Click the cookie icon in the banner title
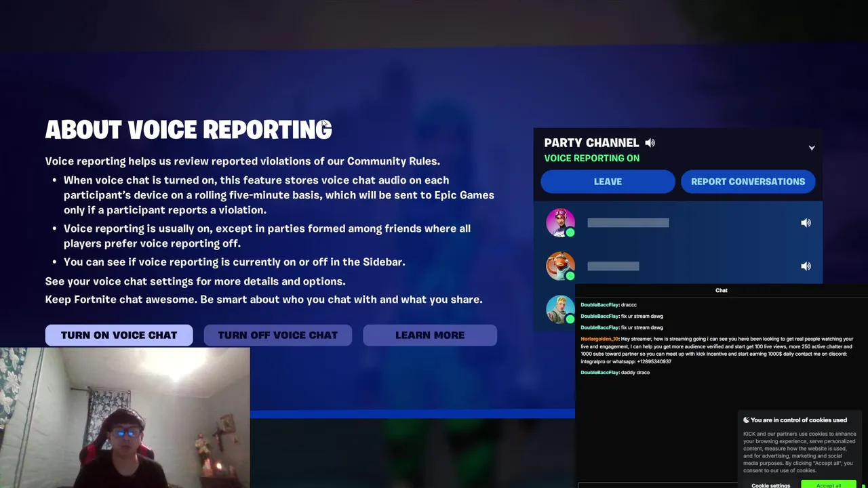 click(x=747, y=420)
